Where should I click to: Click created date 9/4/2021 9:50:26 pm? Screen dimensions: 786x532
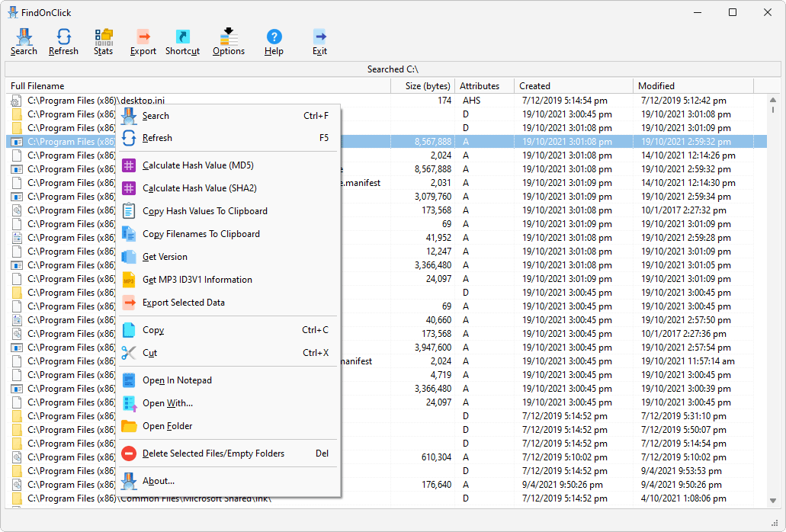pos(563,485)
